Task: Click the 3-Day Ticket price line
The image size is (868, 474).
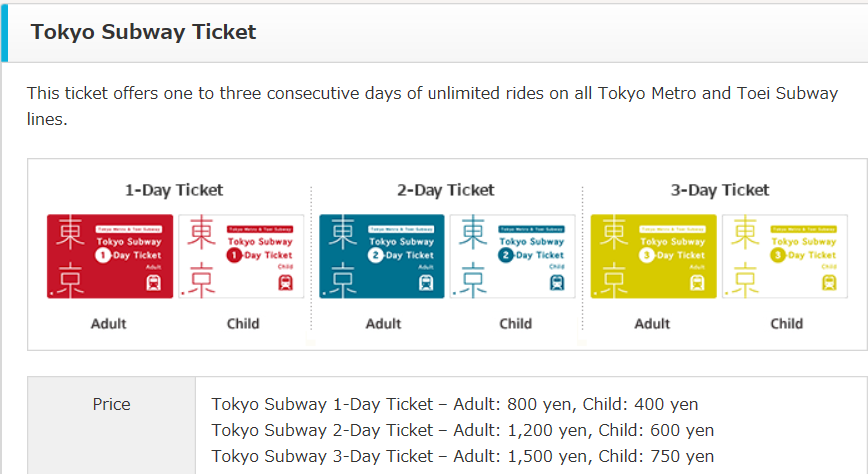Action: (462, 456)
